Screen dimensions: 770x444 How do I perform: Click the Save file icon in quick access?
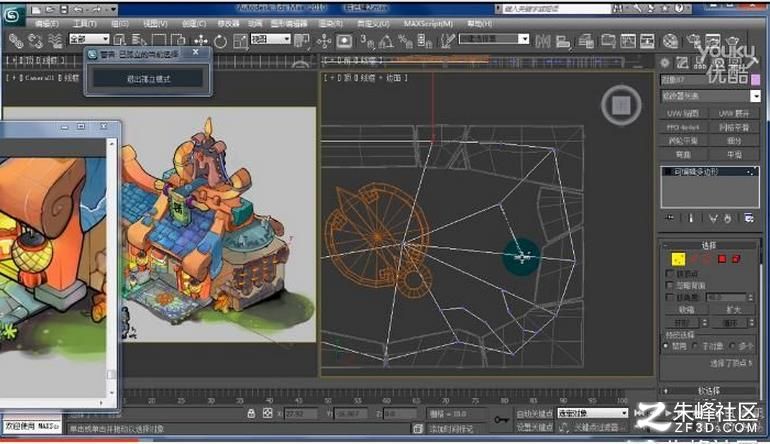[x=64, y=9]
